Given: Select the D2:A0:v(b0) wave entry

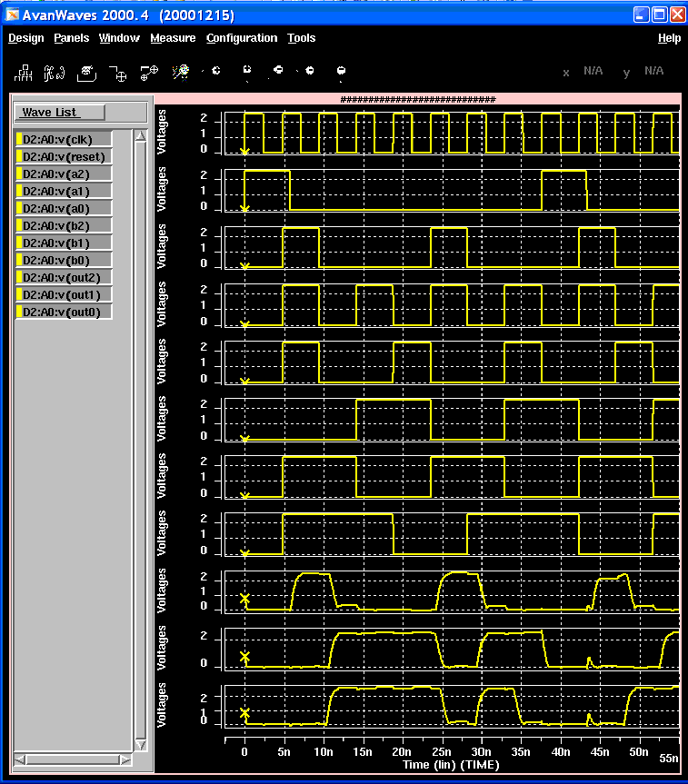Looking at the screenshot, I should tap(63, 260).
